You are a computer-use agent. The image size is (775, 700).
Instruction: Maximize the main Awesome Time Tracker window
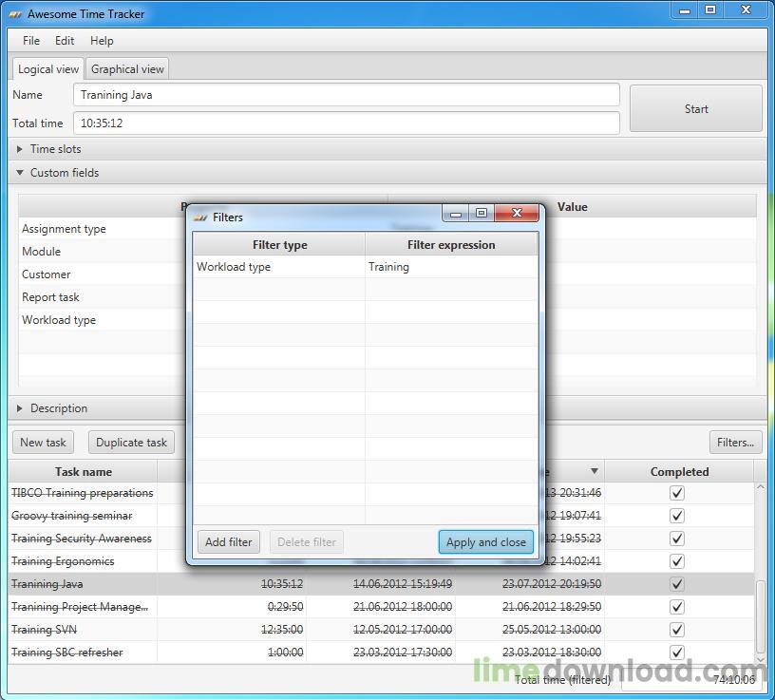pyautogui.click(x=710, y=9)
